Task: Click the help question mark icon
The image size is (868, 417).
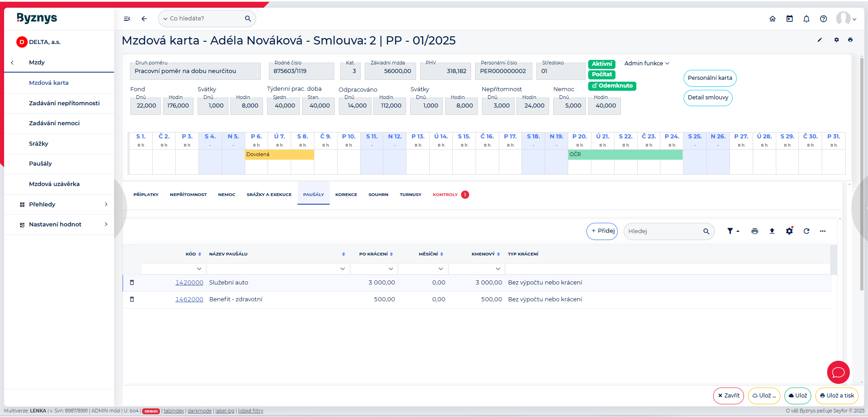Action: (823, 19)
